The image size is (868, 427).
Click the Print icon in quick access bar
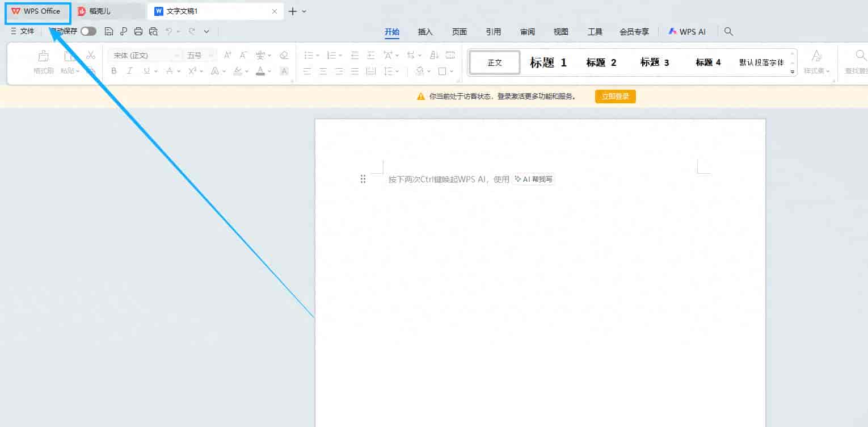(138, 32)
